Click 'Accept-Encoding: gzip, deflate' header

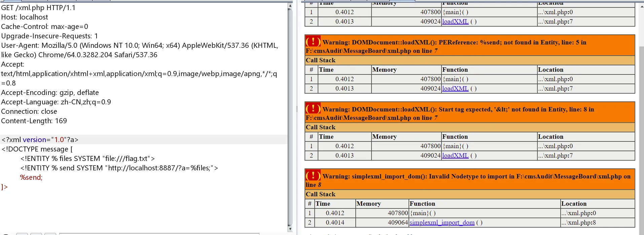point(50,93)
